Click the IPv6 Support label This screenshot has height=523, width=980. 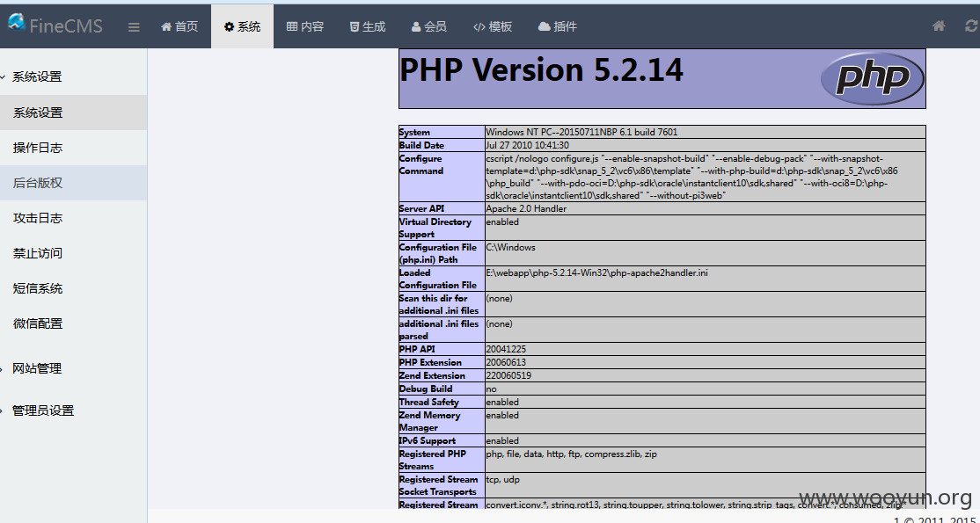[428, 441]
